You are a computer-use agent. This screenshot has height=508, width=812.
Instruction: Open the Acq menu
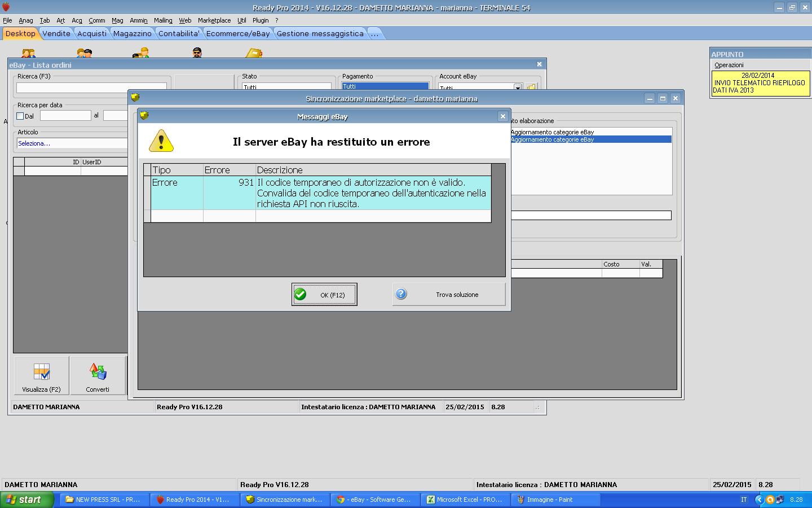[x=77, y=20]
